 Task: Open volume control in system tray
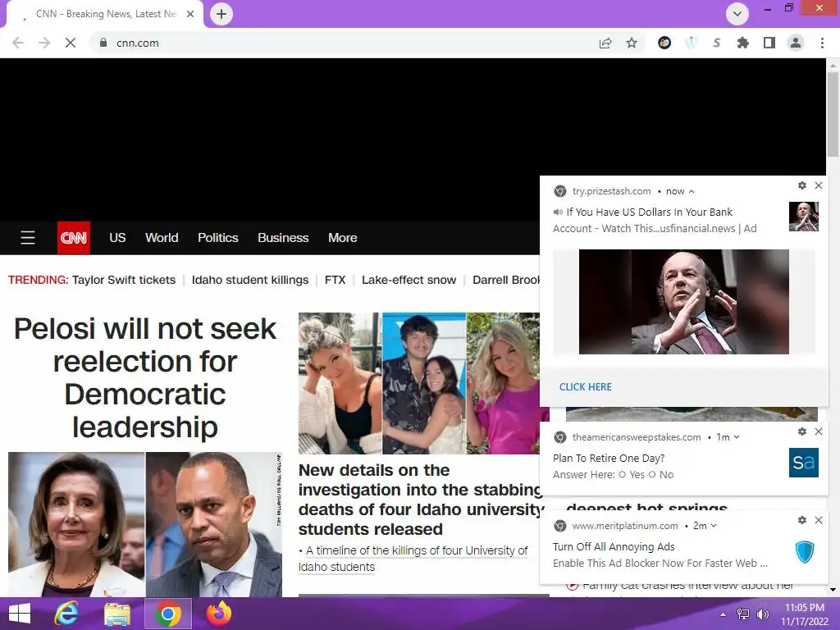point(763,614)
